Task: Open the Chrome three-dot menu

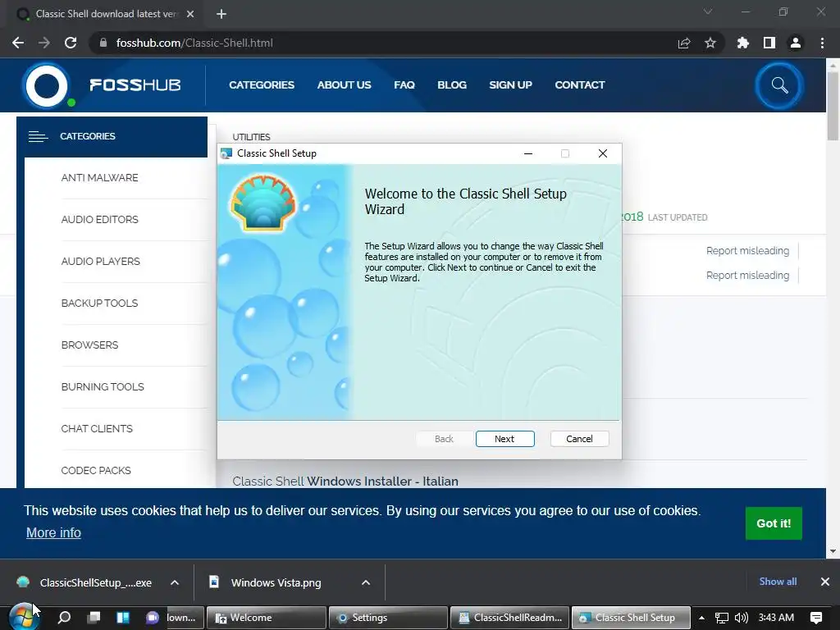Action: pos(822,43)
